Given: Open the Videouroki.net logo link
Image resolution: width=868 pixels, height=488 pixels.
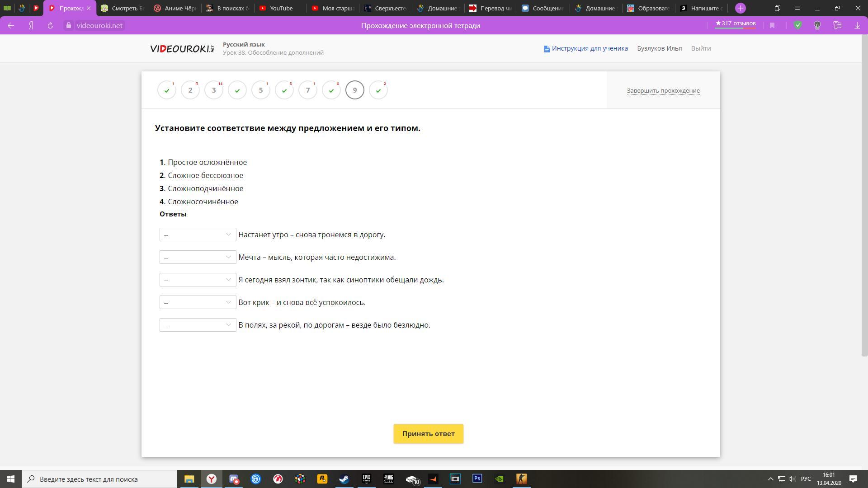Looking at the screenshot, I should coord(182,48).
